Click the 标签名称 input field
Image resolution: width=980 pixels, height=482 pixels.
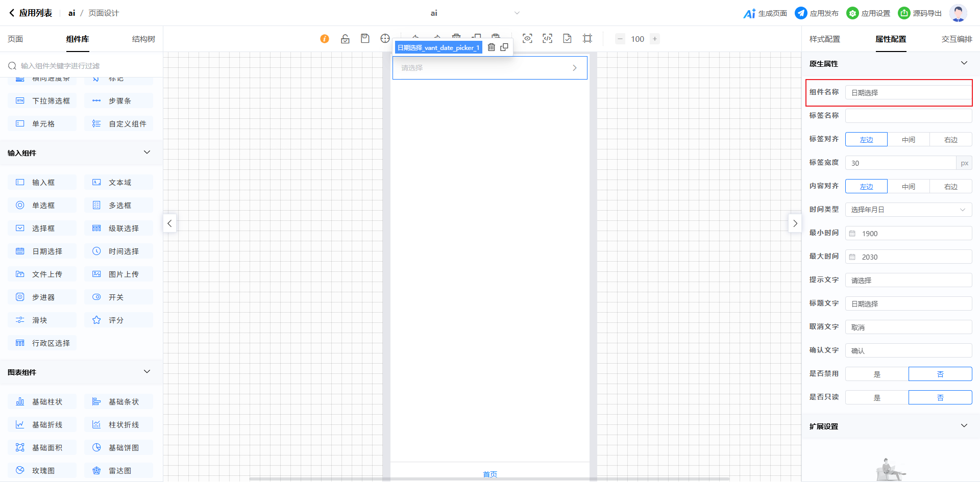pyautogui.click(x=908, y=116)
